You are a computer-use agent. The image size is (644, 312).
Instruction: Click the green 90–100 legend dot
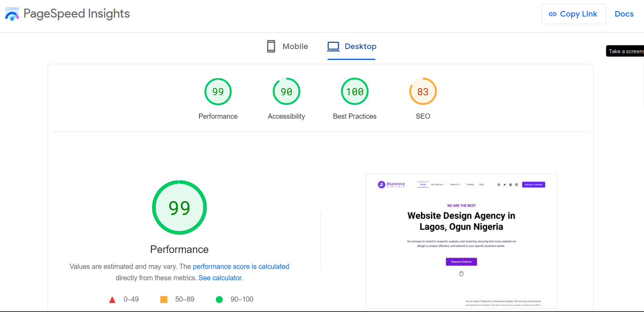[x=219, y=299]
